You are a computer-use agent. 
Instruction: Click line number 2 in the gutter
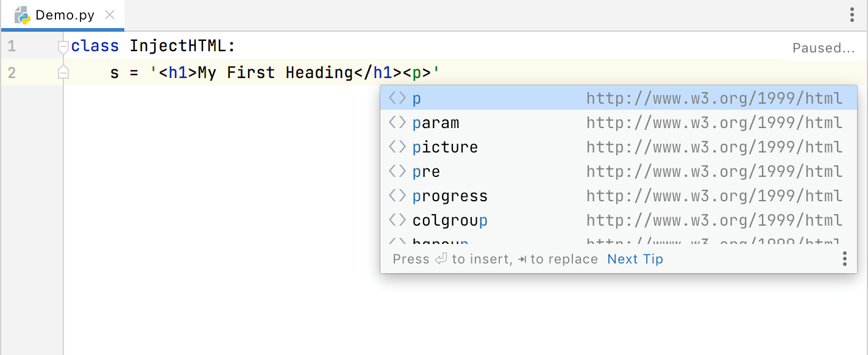pyautogui.click(x=13, y=72)
